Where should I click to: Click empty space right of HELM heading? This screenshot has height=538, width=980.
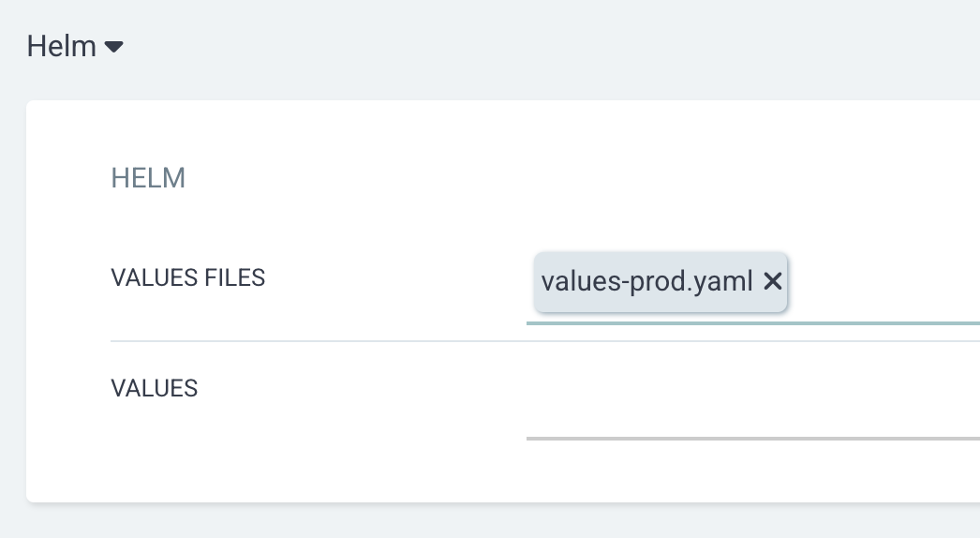click(x=562, y=178)
